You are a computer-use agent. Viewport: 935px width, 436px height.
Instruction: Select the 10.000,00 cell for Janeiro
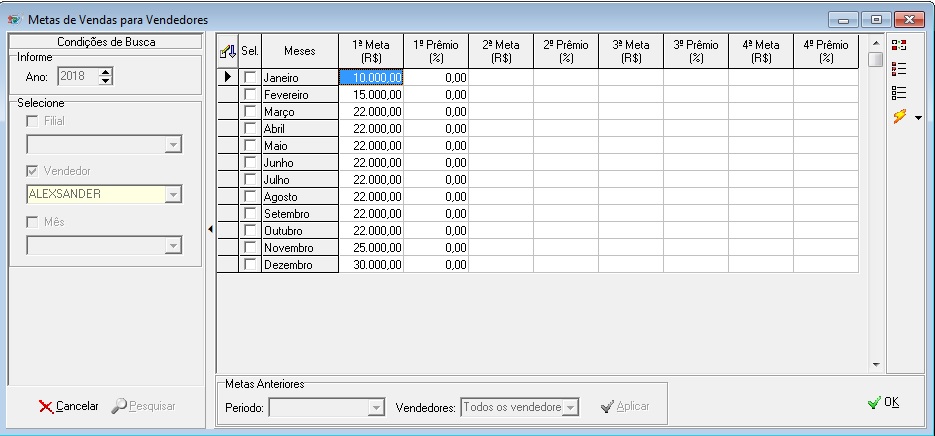pyautogui.click(x=371, y=78)
